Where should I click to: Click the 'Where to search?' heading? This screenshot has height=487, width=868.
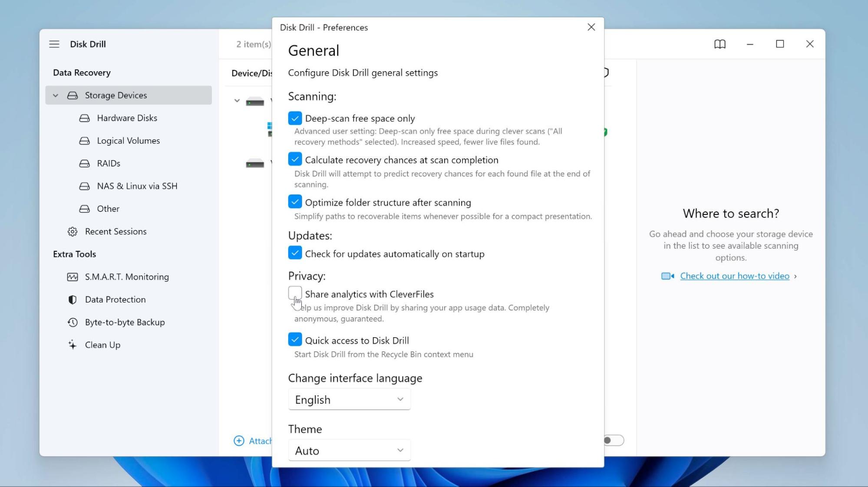coord(731,214)
